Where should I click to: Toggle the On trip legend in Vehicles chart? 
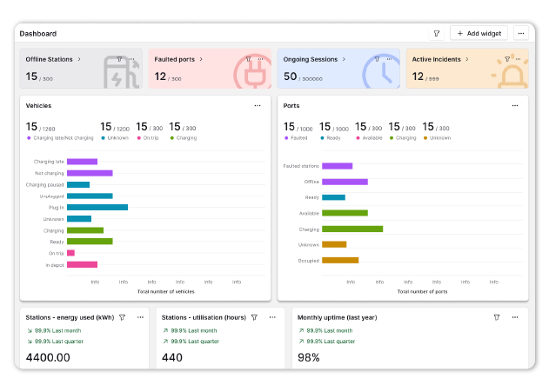tap(151, 137)
